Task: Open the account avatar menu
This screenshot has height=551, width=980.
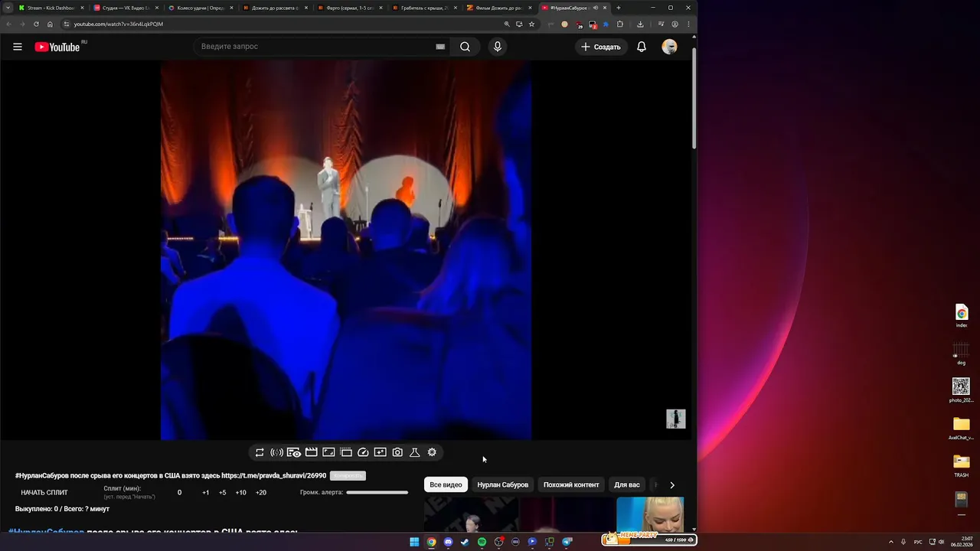Action: click(x=669, y=47)
